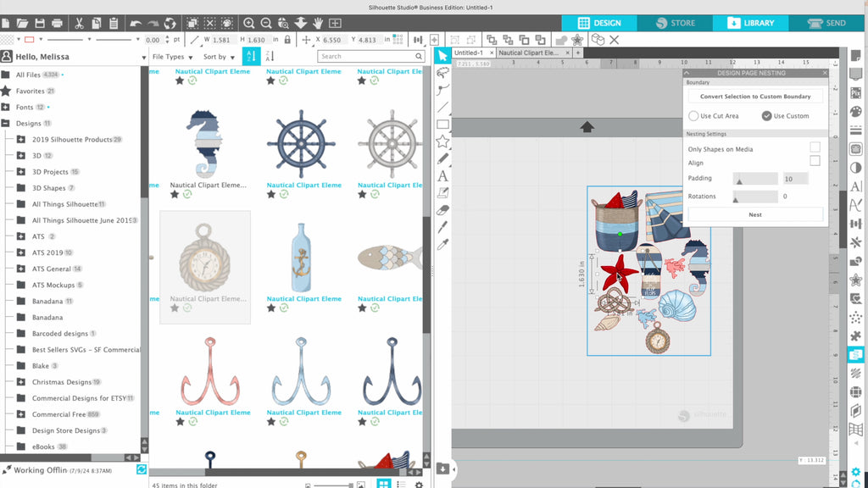Viewport: 868px width, 488px height.
Task: Open the File Types dropdown
Action: point(172,57)
